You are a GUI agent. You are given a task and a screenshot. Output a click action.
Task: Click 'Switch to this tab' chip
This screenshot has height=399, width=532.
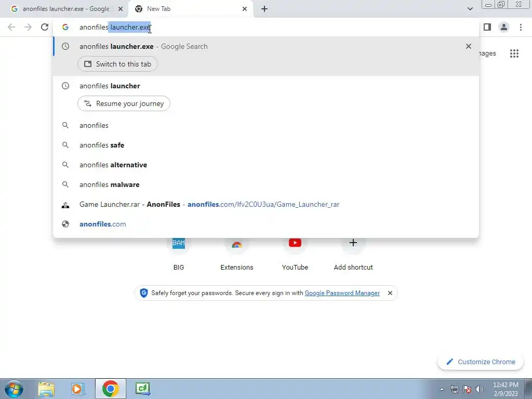tap(117, 64)
